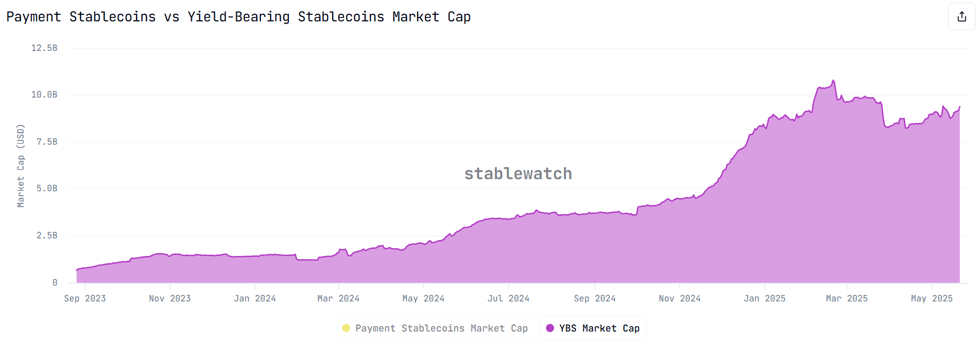Click the May 2024 axis label
Screen dimensions: 980x348
click(423, 298)
